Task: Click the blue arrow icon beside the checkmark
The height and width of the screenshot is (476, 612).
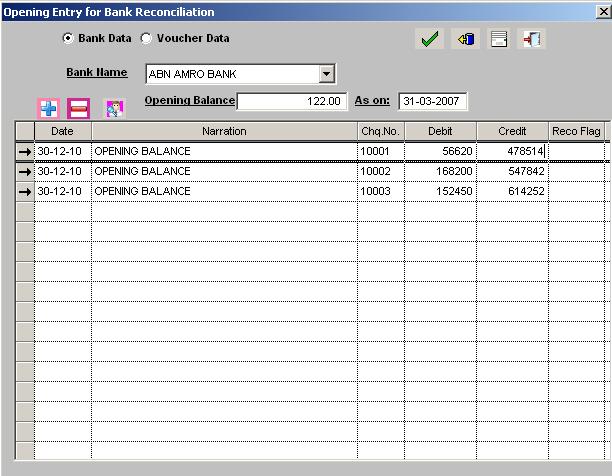Action: (x=466, y=39)
